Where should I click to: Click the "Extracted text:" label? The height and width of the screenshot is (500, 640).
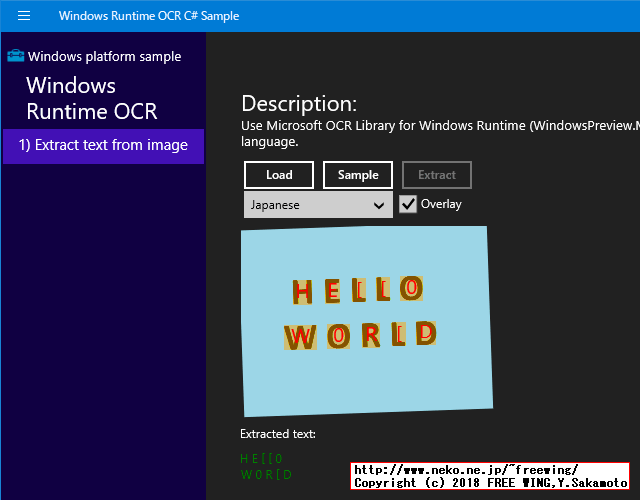coord(278,433)
